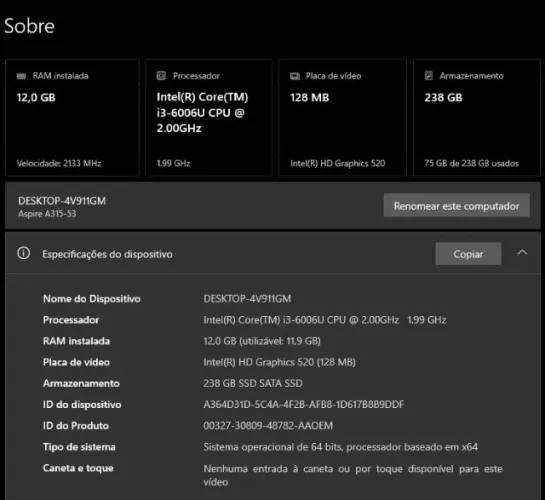Click the Nome do Dispositivo label
The height and width of the screenshot is (500, 545).
point(92,299)
